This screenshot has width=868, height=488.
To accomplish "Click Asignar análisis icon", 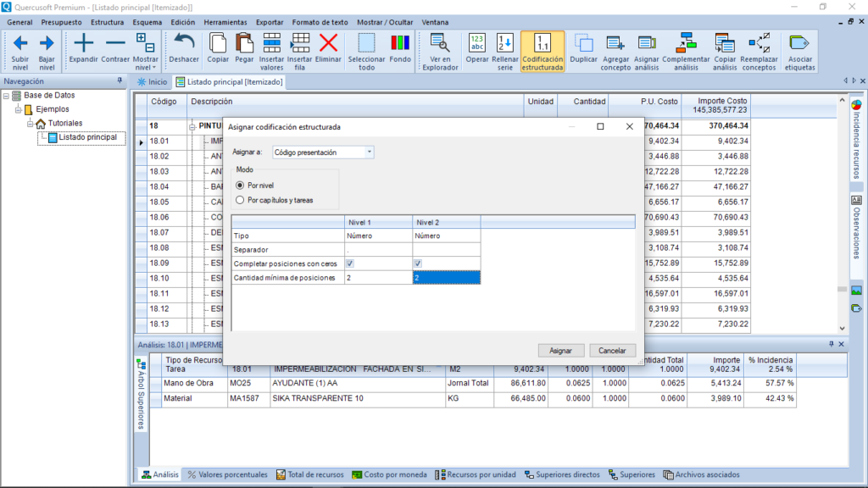I will click(647, 42).
